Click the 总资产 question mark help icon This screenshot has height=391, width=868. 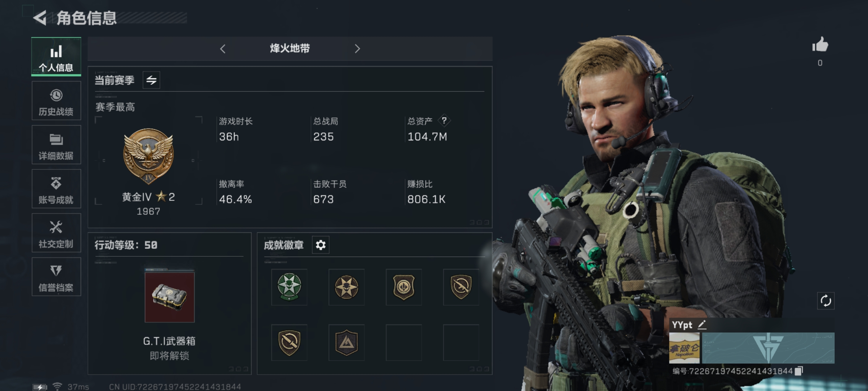(x=444, y=121)
